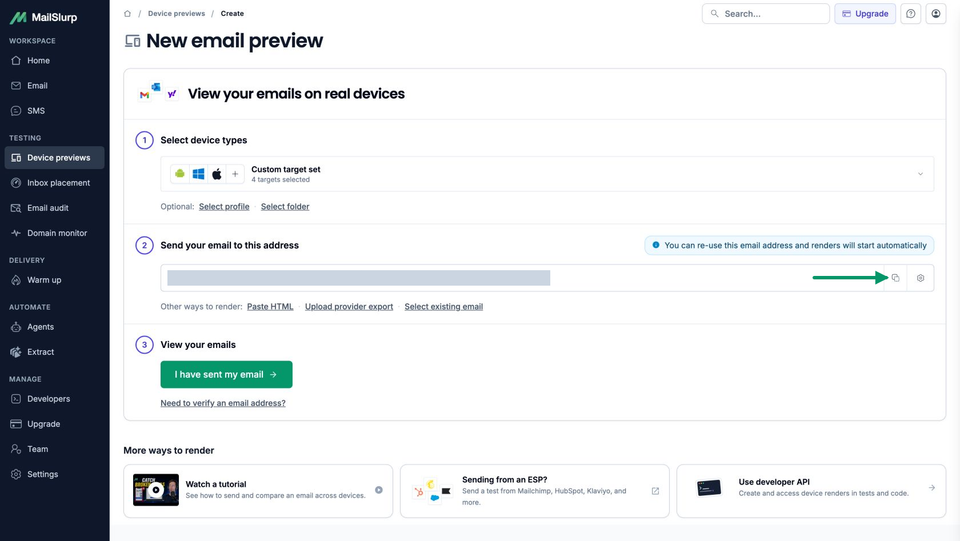The height and width of the screenshot is (541, 960).
Task: Open Home in the sidebar
Action: 54,61
